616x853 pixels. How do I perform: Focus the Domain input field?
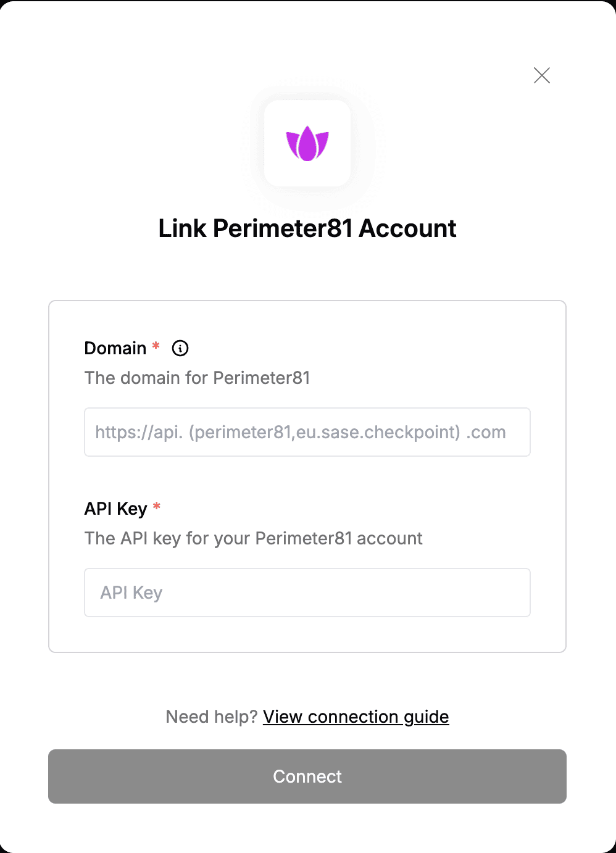click(307, 432)
